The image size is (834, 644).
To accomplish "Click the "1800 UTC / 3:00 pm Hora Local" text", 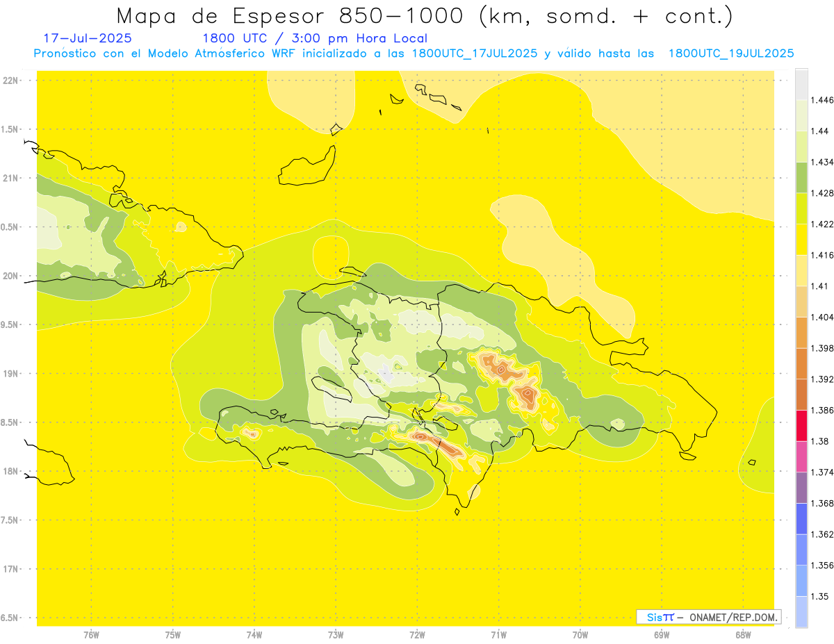I will pos(314,38).
